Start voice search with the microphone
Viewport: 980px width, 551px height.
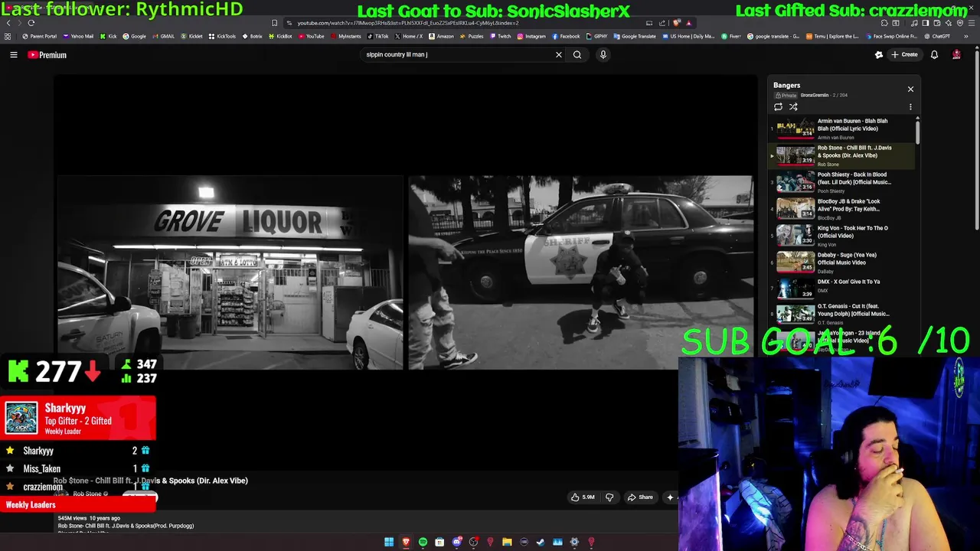[603, 54]
